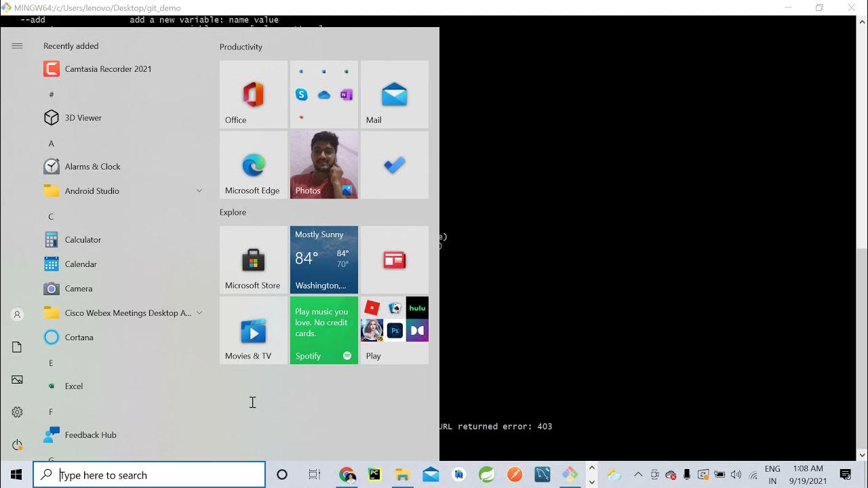Open the Photos tile
The image size is (868, 488).
coord(324,165)
